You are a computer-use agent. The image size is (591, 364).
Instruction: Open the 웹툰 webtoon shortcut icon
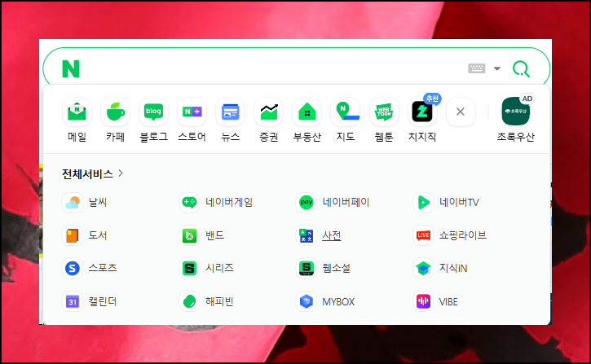(384, 112)
